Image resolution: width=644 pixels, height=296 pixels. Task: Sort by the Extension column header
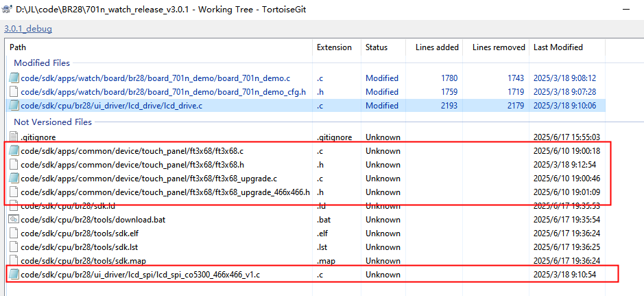click(x=334, y=47)
